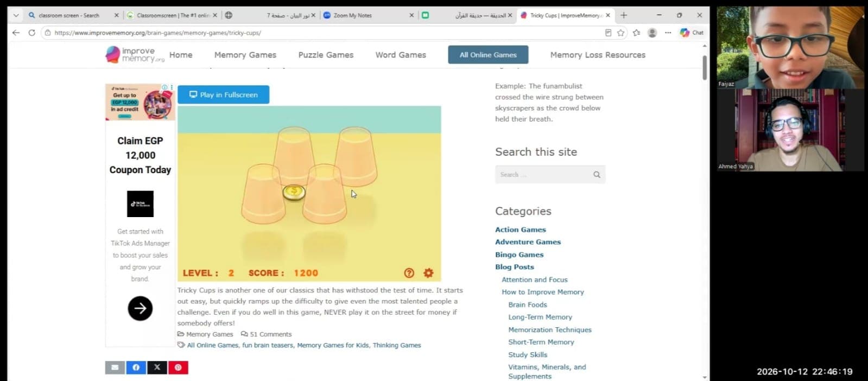Click the Play in Fullscreen button
This screenshot has width=868, height=381.
coord(224,94)
